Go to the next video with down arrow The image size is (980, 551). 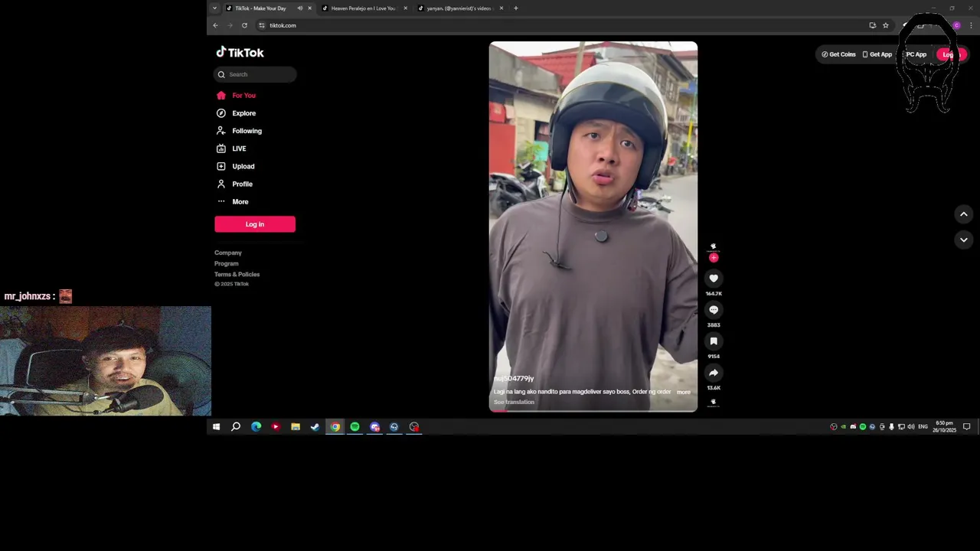(x=964, y=240)
